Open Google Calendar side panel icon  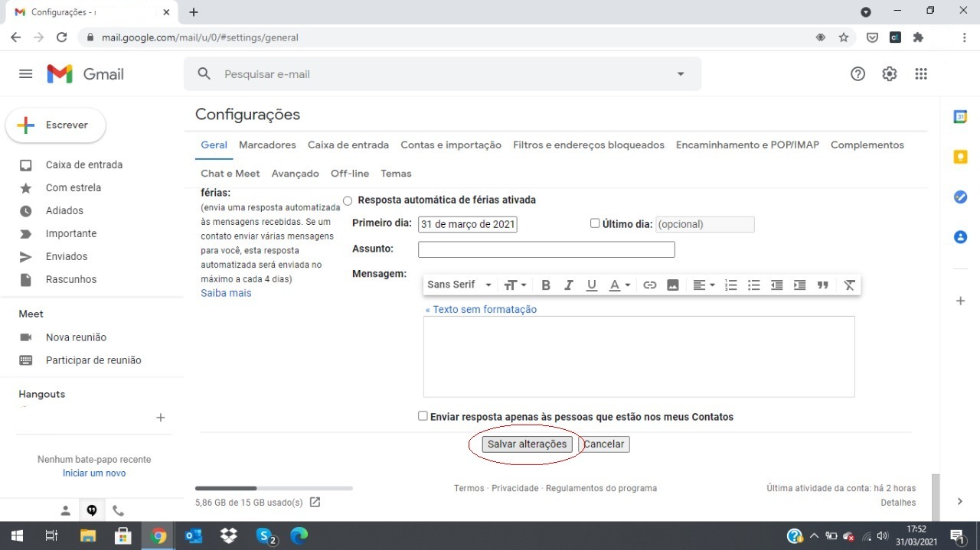click(x=960, y=117)
